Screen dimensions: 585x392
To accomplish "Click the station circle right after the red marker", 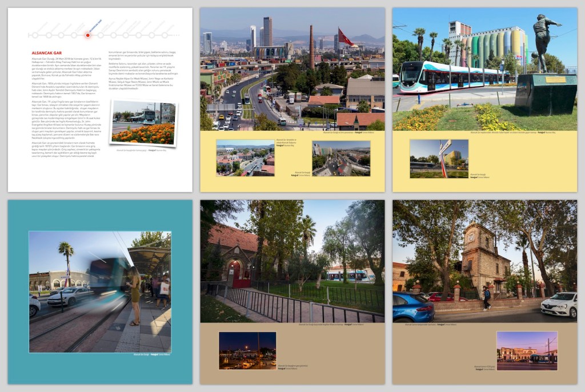I will point(101,35).
